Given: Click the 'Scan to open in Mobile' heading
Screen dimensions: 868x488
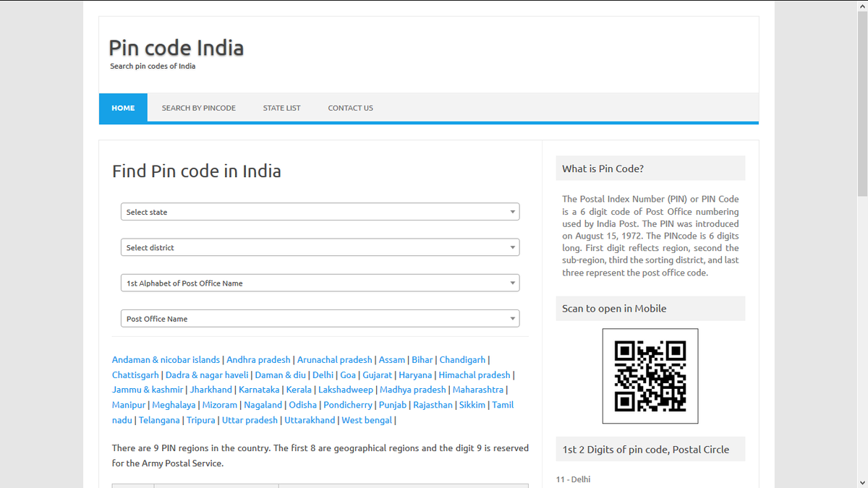Looking at the screenshot, I should click(x=614, y=308).
